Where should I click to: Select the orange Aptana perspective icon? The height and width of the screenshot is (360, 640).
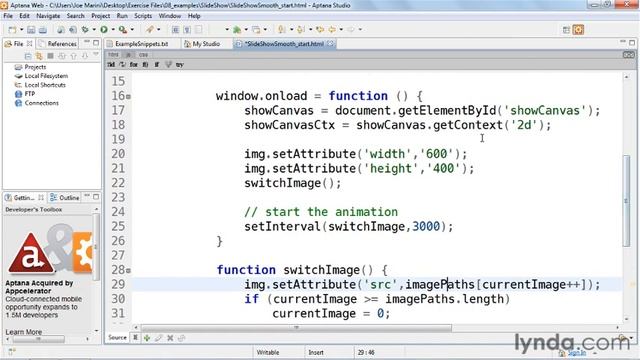[x=578, y=29]
